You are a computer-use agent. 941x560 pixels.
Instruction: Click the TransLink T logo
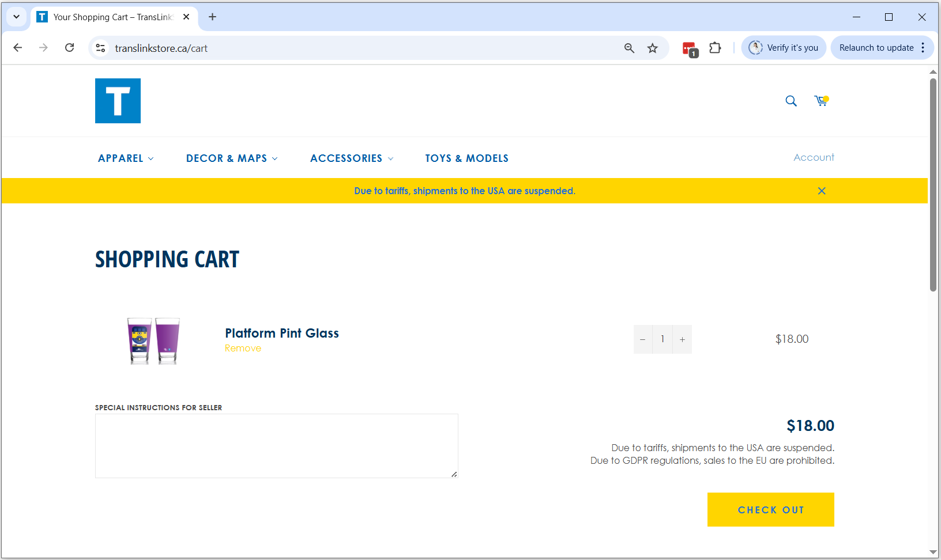coord(118,101)
